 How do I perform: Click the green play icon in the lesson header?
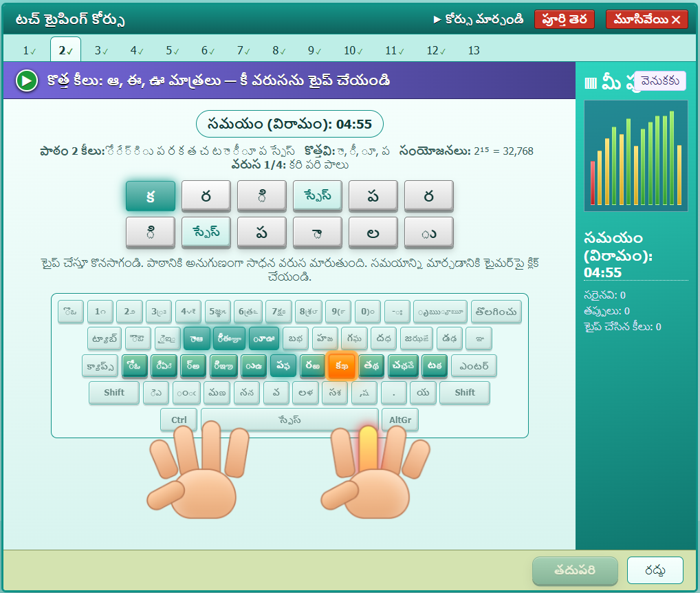[27, 80]
